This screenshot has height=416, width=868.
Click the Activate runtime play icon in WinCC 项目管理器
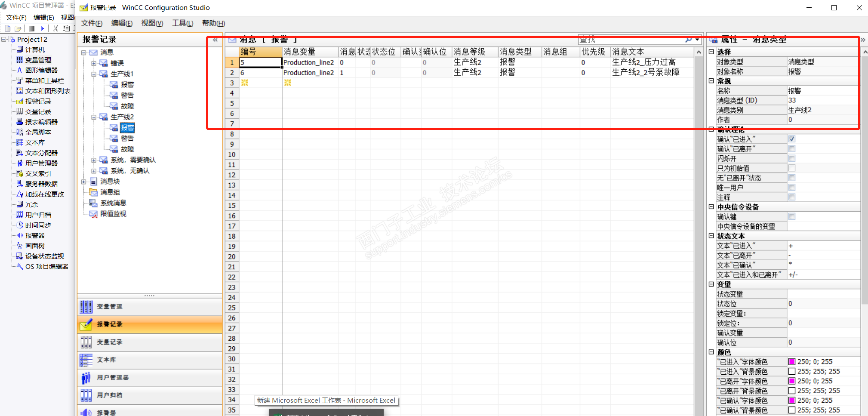pos(42,28)
